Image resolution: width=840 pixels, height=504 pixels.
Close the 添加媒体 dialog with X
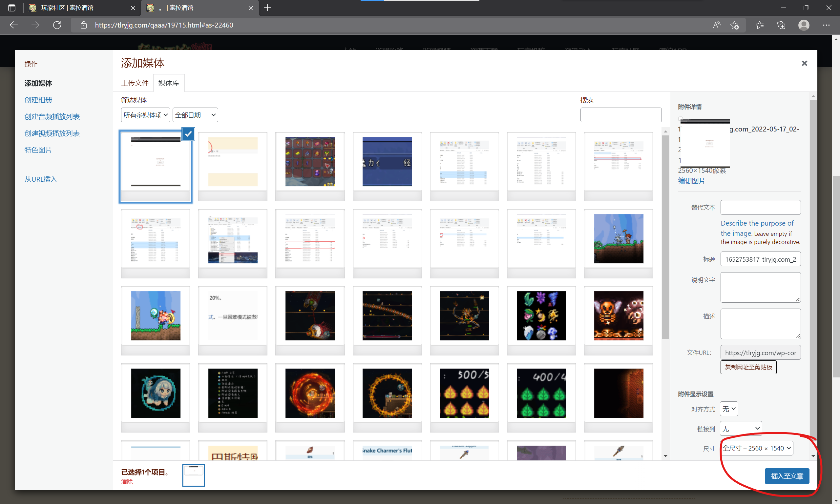coord(804,64)
